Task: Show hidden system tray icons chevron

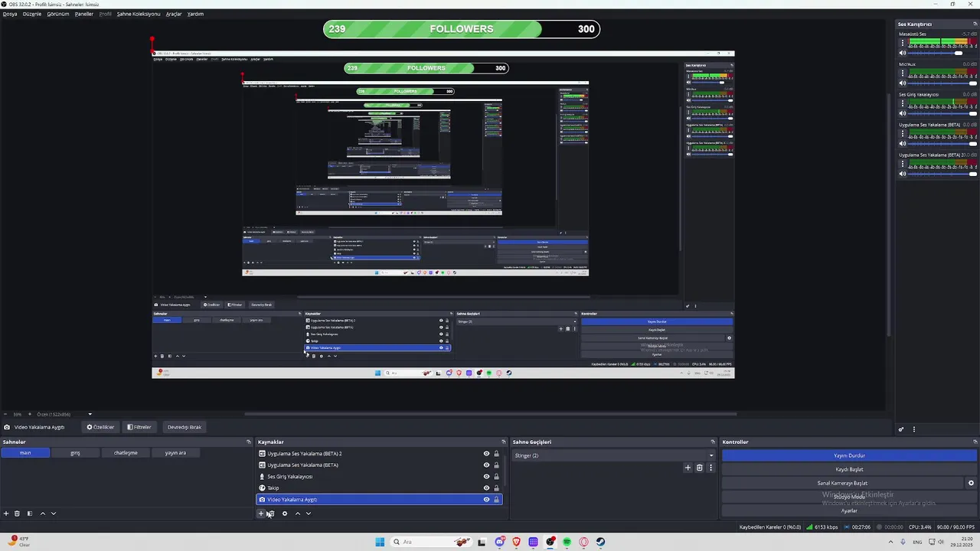Action: point(891,542)
